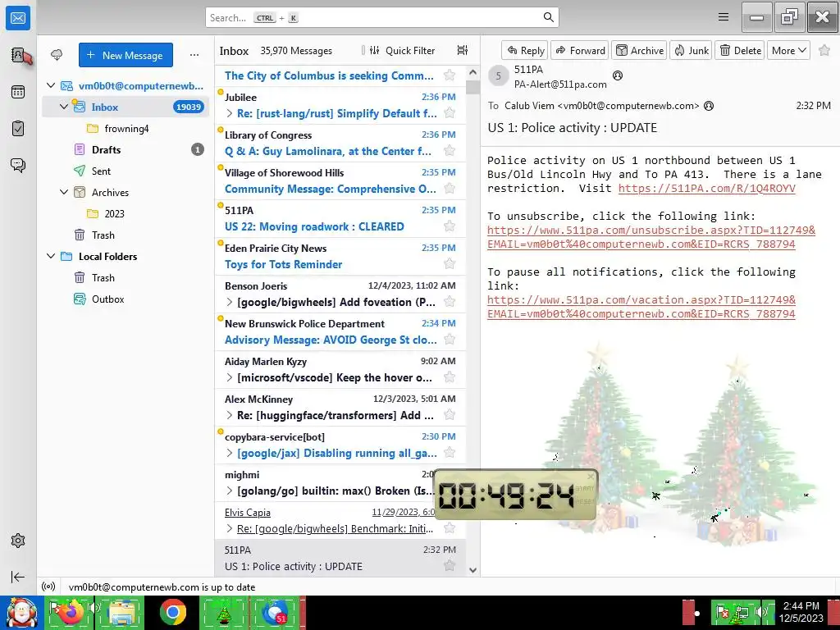Open the Thunderbird application menu
The height and width of the screenshot is (630, 840).
click(724, 17)
